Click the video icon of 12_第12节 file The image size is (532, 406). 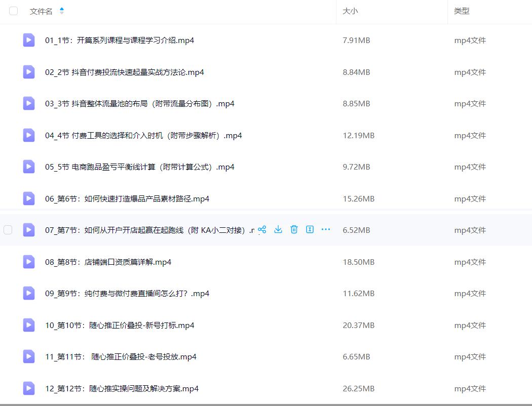coord(29,388)
